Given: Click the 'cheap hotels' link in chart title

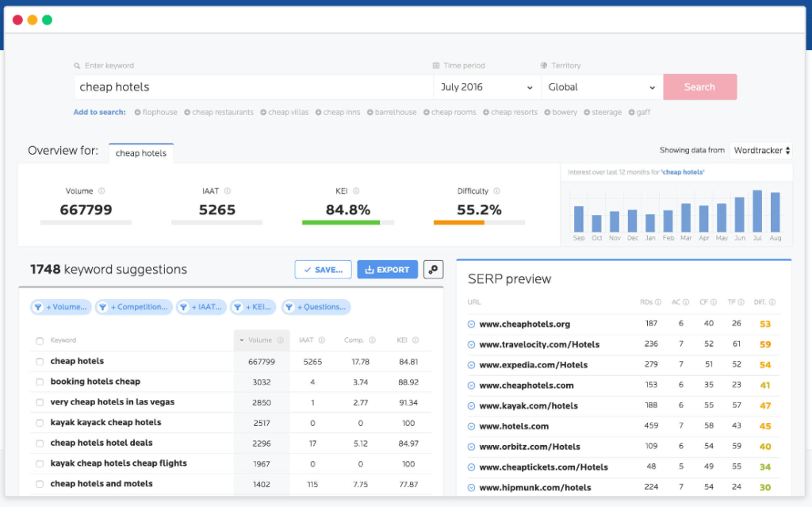Looking at the screenshot, I should (x=683, y=172).
